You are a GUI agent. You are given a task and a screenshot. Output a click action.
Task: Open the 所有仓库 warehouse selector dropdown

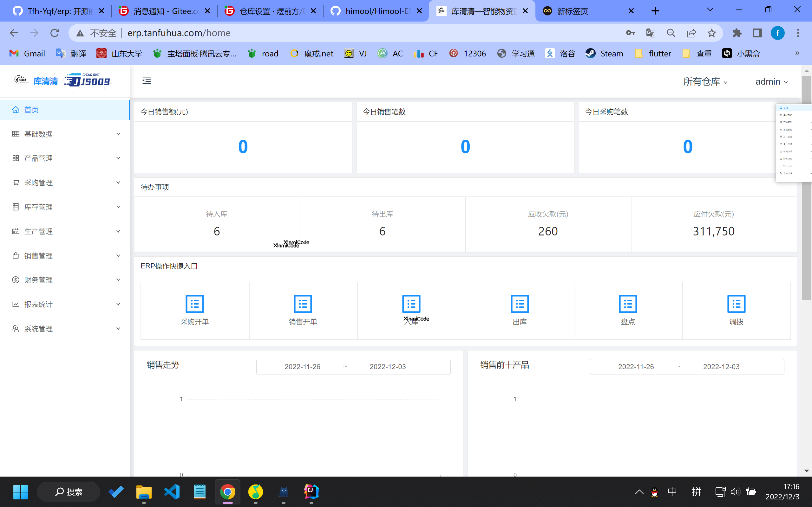coord(704,81)
